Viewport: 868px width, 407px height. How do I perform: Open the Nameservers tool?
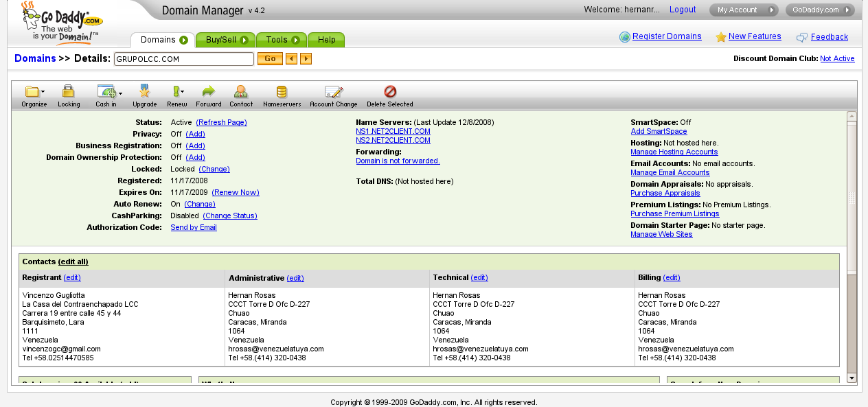click(282, 91)
